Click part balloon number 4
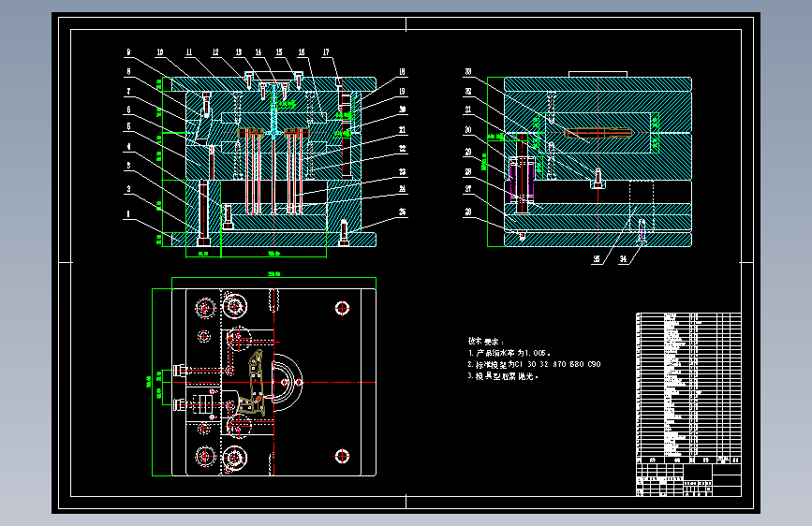812x526 pixels. pos(128,147)
